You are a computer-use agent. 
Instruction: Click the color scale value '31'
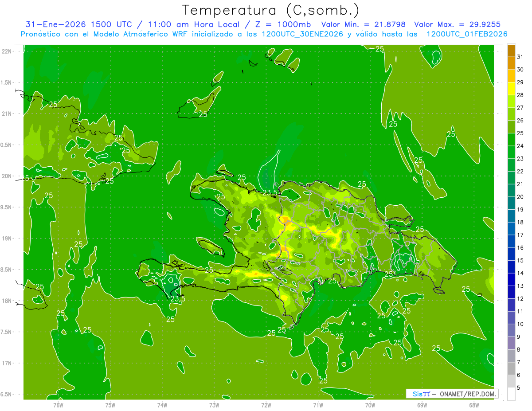520,57
